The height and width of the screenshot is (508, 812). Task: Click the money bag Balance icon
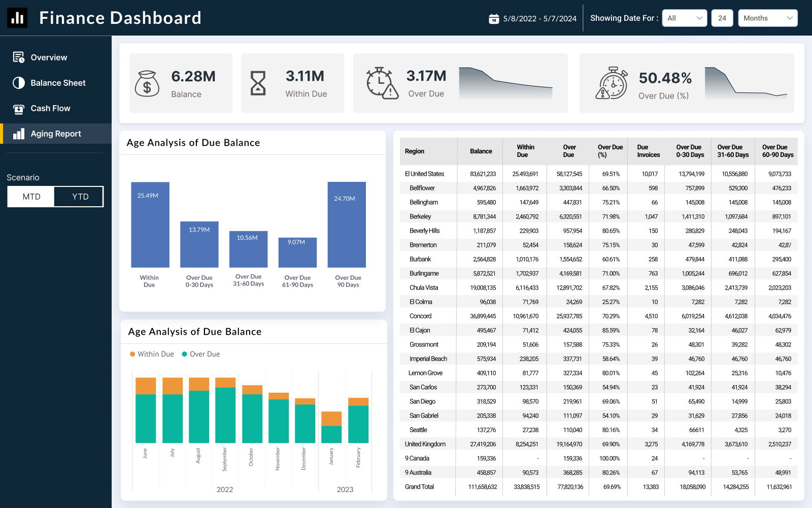click(x=147, y=84)
